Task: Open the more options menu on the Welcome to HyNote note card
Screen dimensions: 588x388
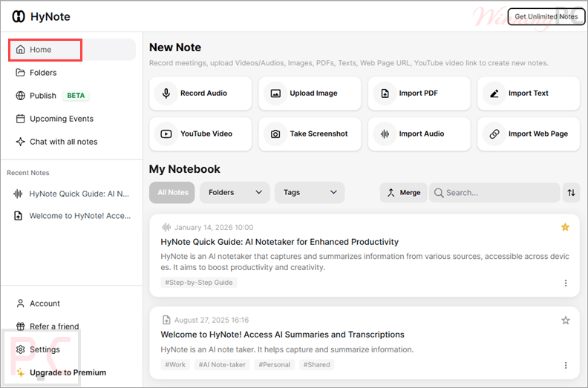Action: pos(566,365)
